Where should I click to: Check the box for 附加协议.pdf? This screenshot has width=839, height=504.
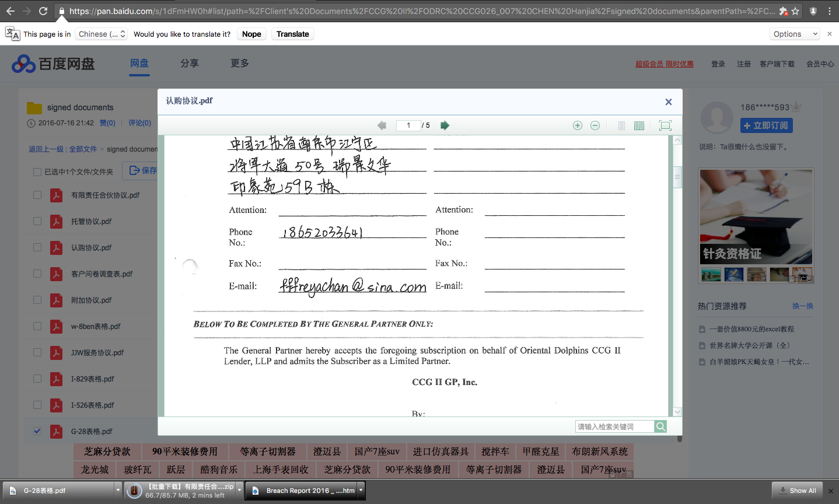coord(37,300)
